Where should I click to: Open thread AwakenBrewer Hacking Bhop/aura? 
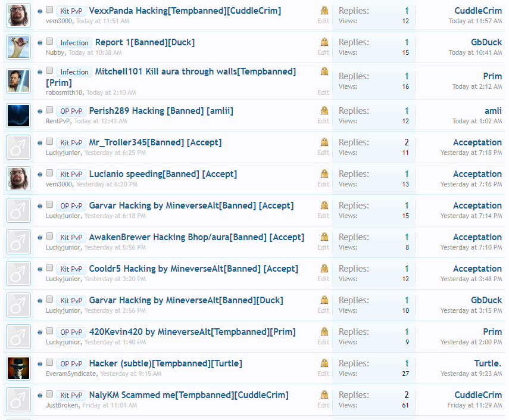[x=196, y=237]
